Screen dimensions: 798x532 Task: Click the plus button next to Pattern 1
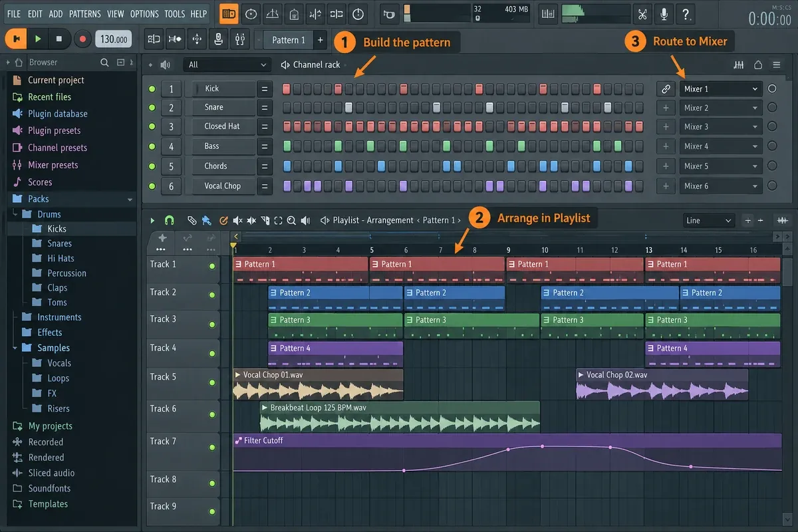click(321, 40)
